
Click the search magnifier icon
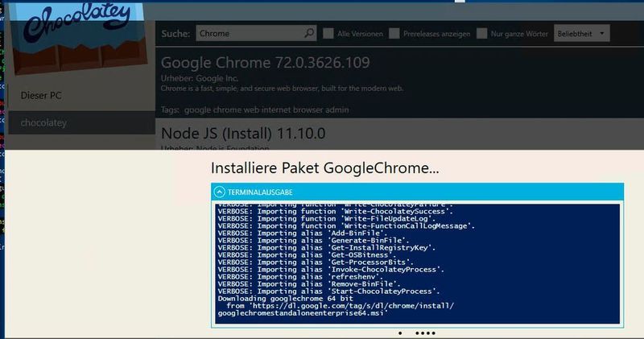pyautogui.click(x=309, y=33)
